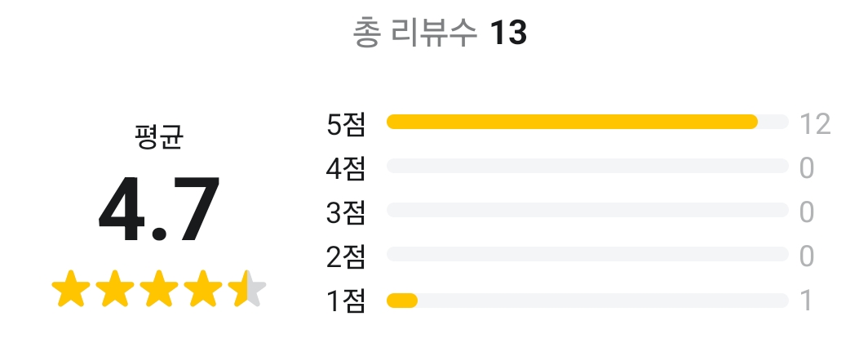Click the first yellow star
Image resolution: width=868 pixels, height=361 pixels.
pos(71,291)
